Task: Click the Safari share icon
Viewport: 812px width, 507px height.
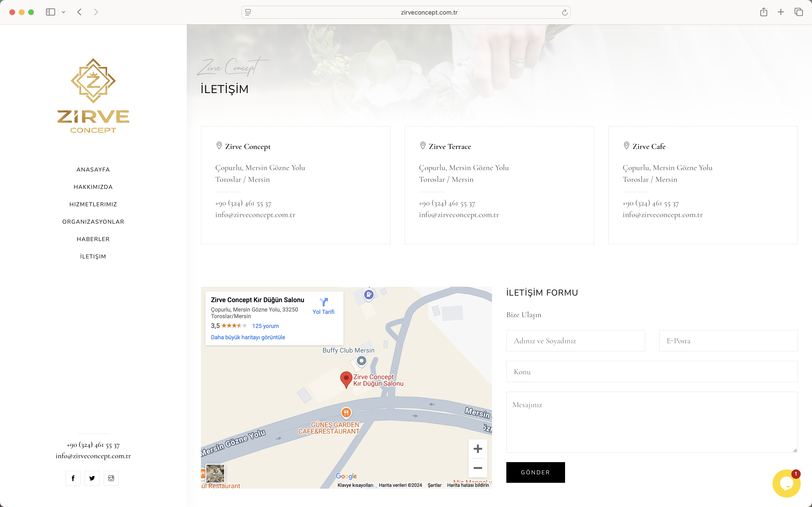Action: tap(763, 12)
